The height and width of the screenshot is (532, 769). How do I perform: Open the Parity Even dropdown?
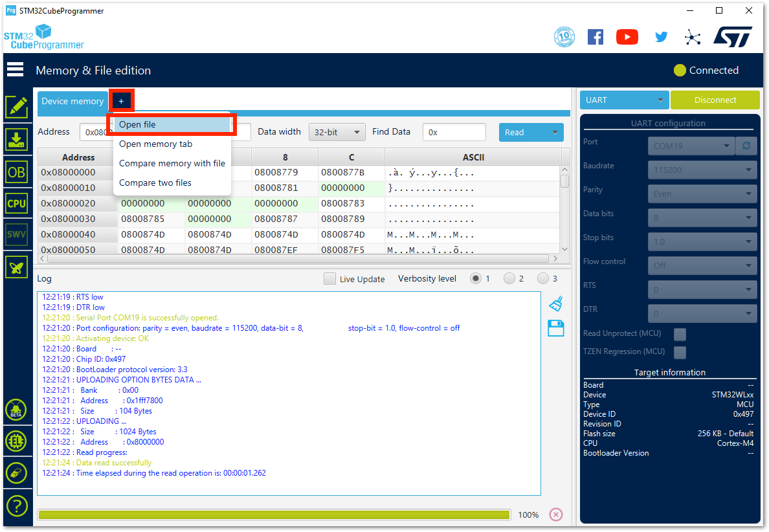coord(702,194)
